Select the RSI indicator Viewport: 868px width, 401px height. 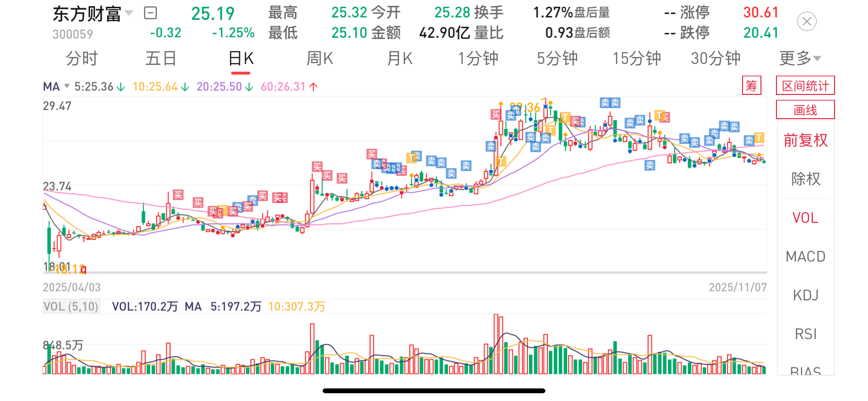pos(806,334)
